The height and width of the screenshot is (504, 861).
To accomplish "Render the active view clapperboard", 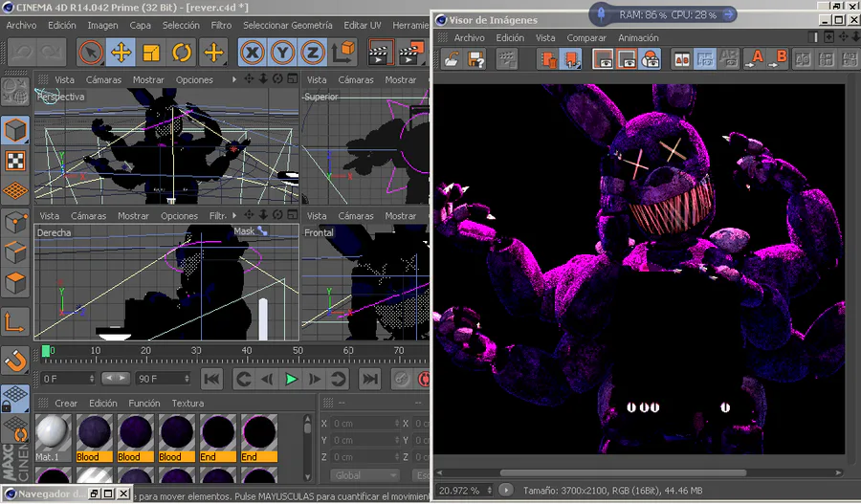I will click(380, 53).
